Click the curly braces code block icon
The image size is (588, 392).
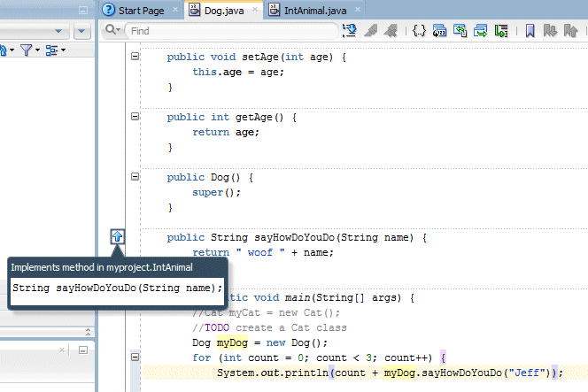(419, 31)
